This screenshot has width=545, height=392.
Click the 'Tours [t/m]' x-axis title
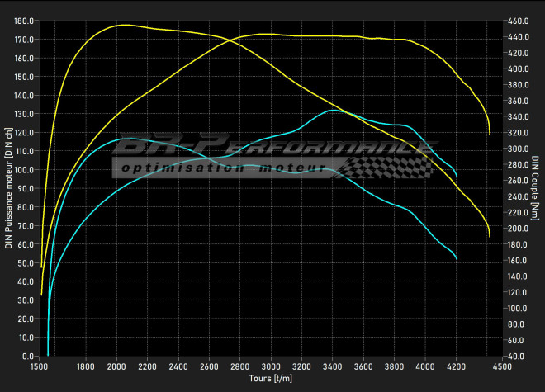[270, 378]
